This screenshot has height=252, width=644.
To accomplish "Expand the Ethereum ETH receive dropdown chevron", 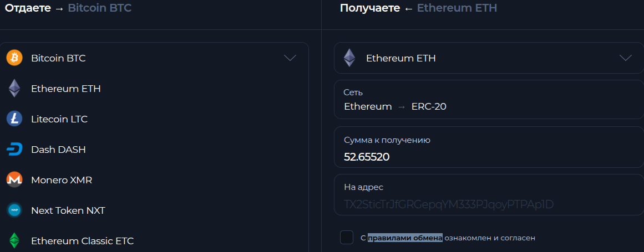I will pyautogui.click(x=626, y=58).
